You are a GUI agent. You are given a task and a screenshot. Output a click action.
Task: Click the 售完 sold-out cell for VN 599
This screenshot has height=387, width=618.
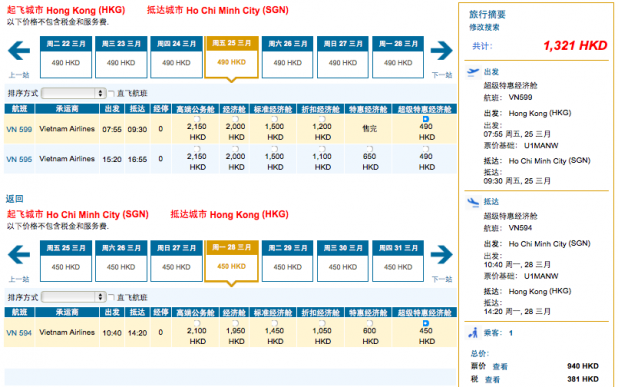(x=370, y=128)
